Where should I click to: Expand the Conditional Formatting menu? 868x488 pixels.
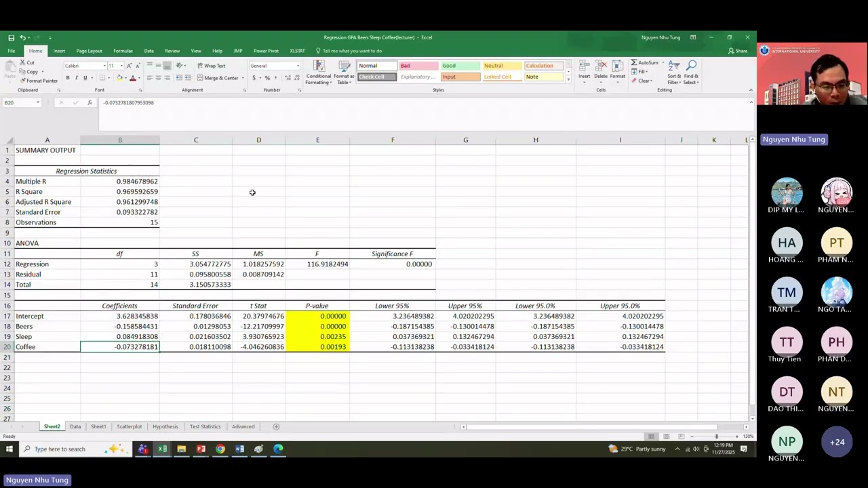[x=318, y=73]
